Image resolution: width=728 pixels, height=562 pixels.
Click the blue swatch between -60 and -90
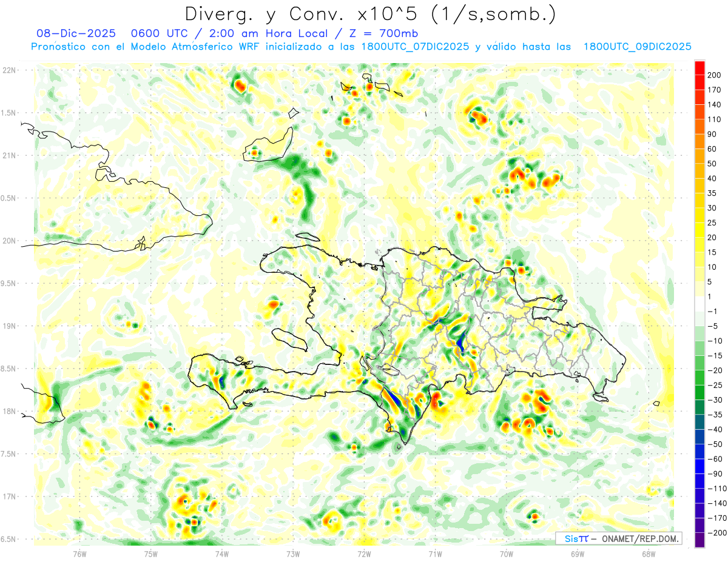point(699,466)
